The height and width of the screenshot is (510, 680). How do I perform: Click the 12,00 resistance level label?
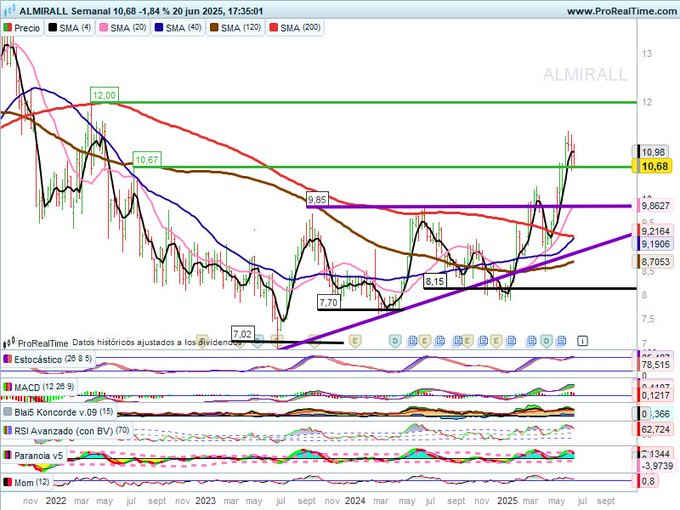point(104,95)
